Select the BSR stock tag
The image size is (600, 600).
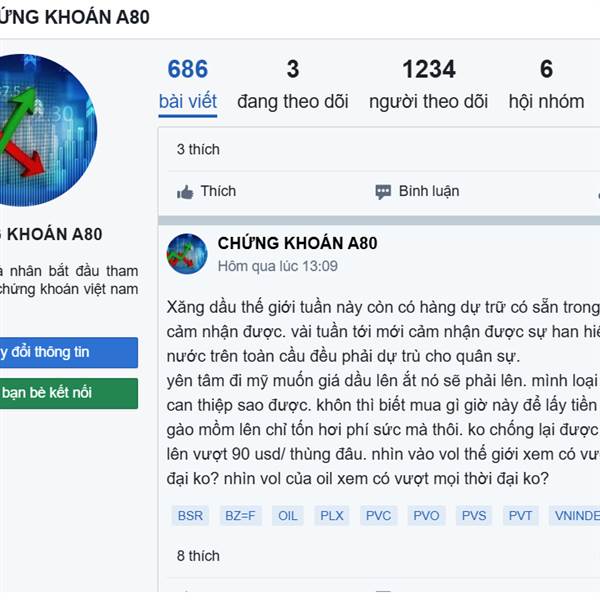[188, 516]
